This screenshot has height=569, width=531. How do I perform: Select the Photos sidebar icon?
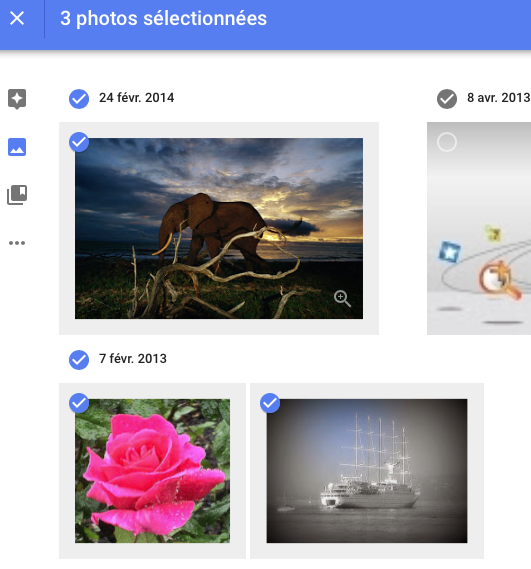(x=17, y=147)
